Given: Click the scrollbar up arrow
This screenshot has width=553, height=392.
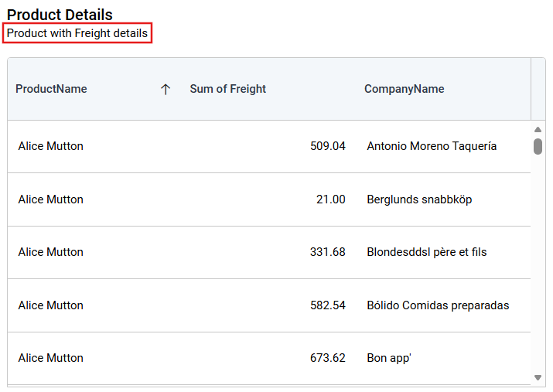Looking at the screenshot, I should [538, 130].
